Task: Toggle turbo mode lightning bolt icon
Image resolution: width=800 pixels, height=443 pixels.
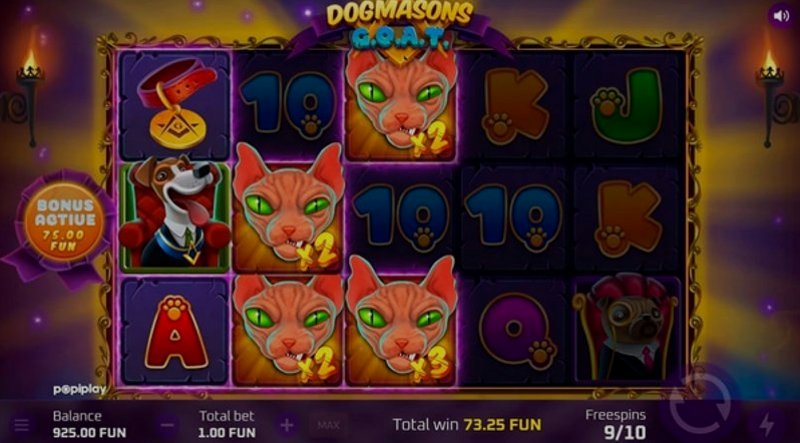Action: pos(766,424)
